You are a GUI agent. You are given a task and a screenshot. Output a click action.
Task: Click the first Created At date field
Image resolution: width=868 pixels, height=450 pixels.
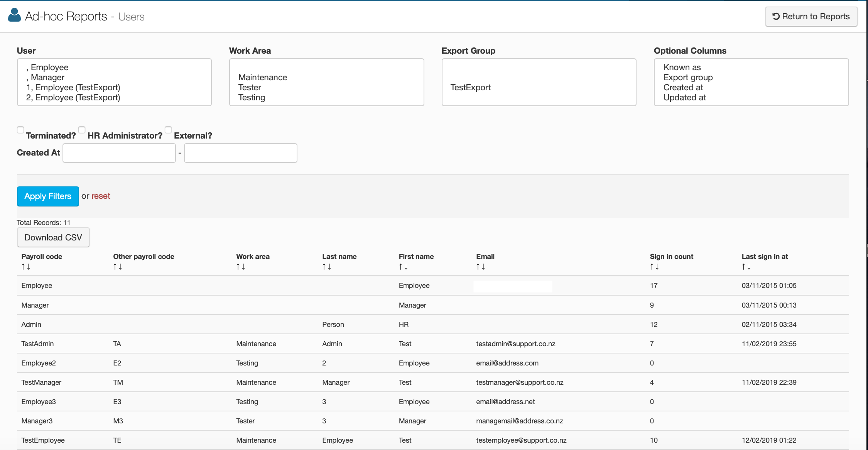click(119, 153)
